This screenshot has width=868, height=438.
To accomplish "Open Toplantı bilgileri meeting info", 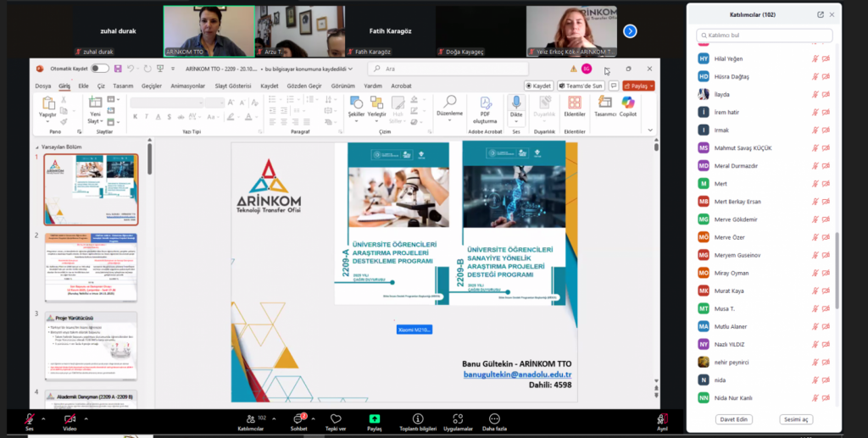I will [417, 419].
